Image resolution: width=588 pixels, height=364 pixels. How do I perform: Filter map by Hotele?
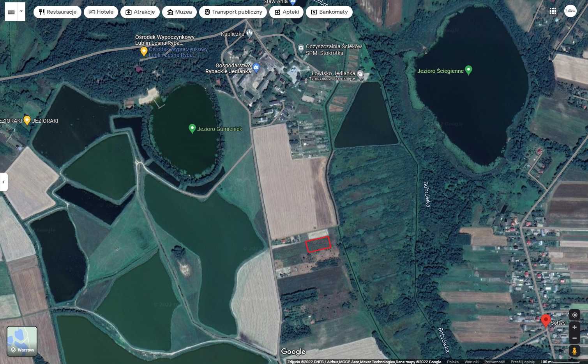101,12
